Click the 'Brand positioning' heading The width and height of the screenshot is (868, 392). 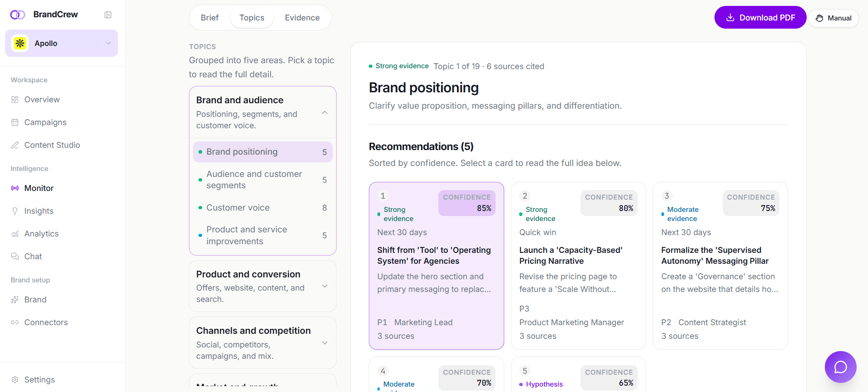pyautogui.click(x=423, y=88)
